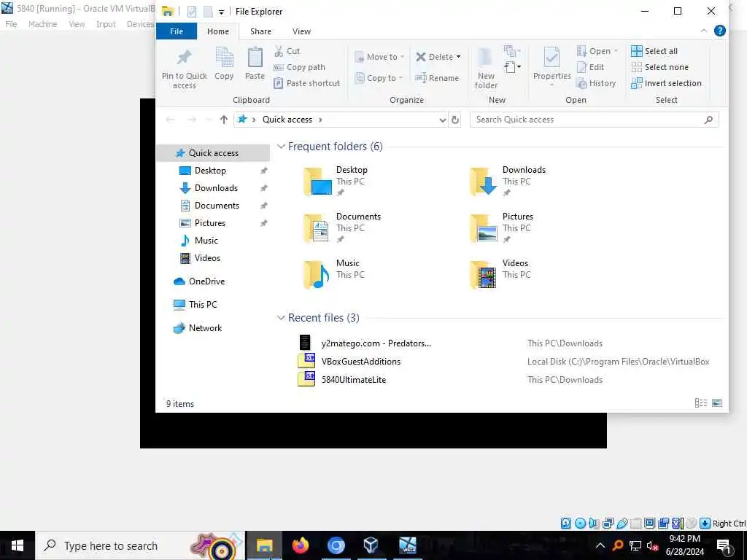Screen dimensions: 747x560
Task: Collapse the Recent files section
Action: (281, 318)
